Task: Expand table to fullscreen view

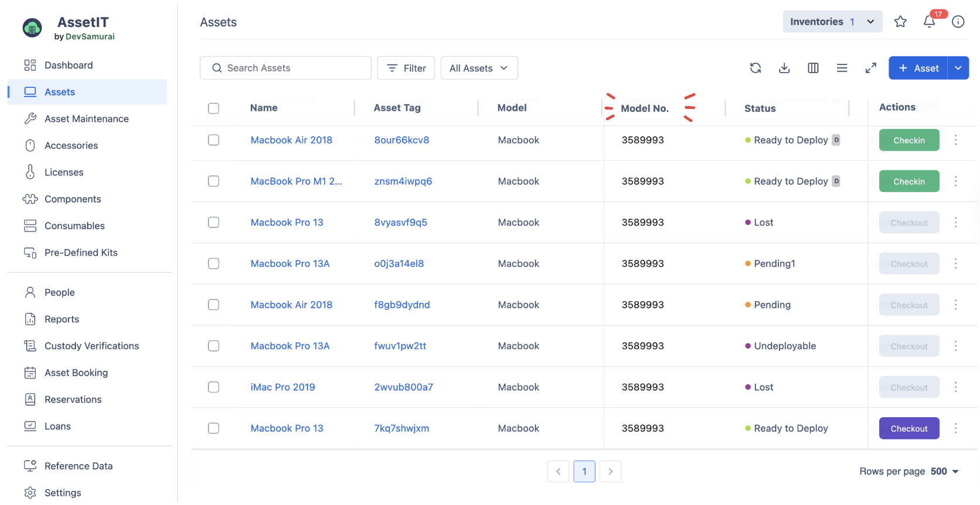Action: pyautogui.click(x=870, y=68)
